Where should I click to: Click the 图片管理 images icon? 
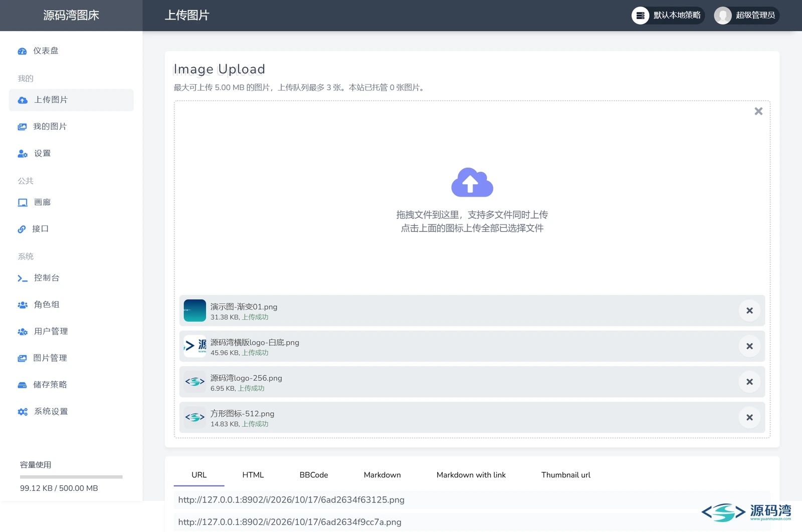point(22,358)
